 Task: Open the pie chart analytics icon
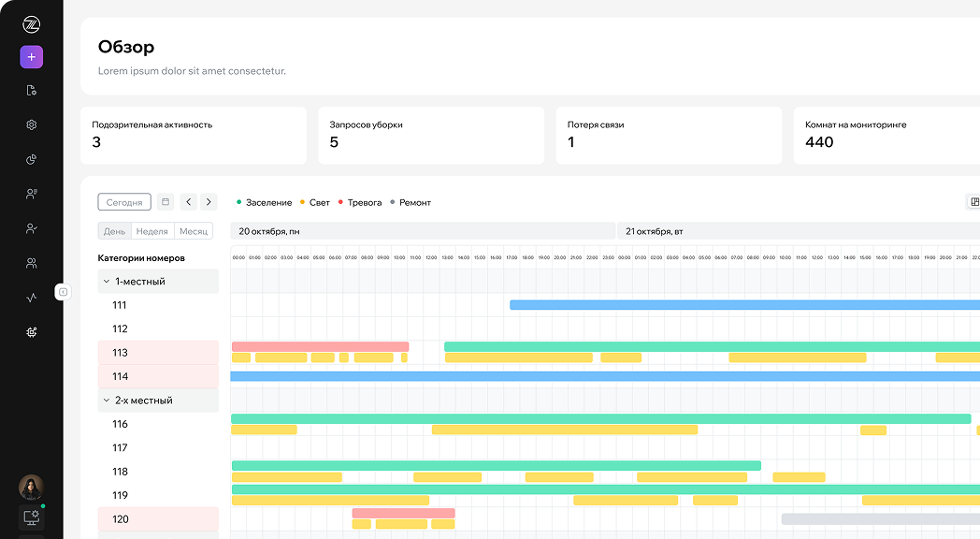(x=31, y=160)
